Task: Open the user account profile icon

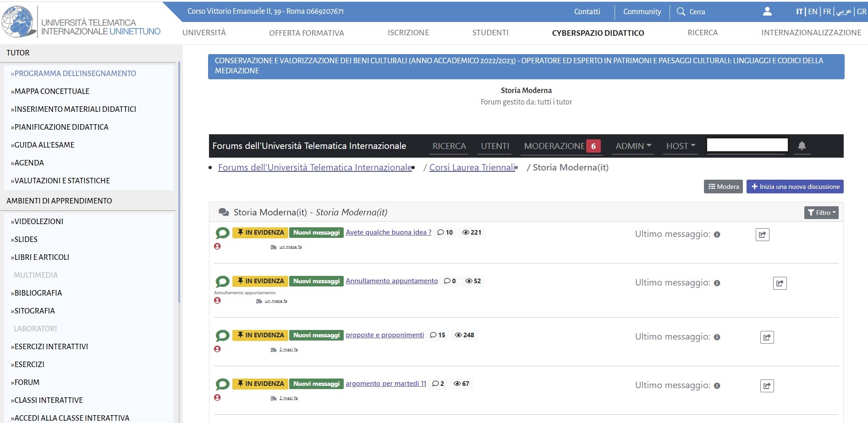Action: click(767, 11)
